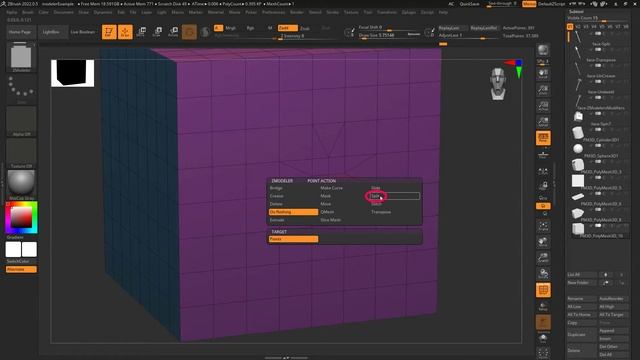Click the Rotate view icon in right shelf
The width and height of the screenshot is (640, 360).
[x=543, y=273]
